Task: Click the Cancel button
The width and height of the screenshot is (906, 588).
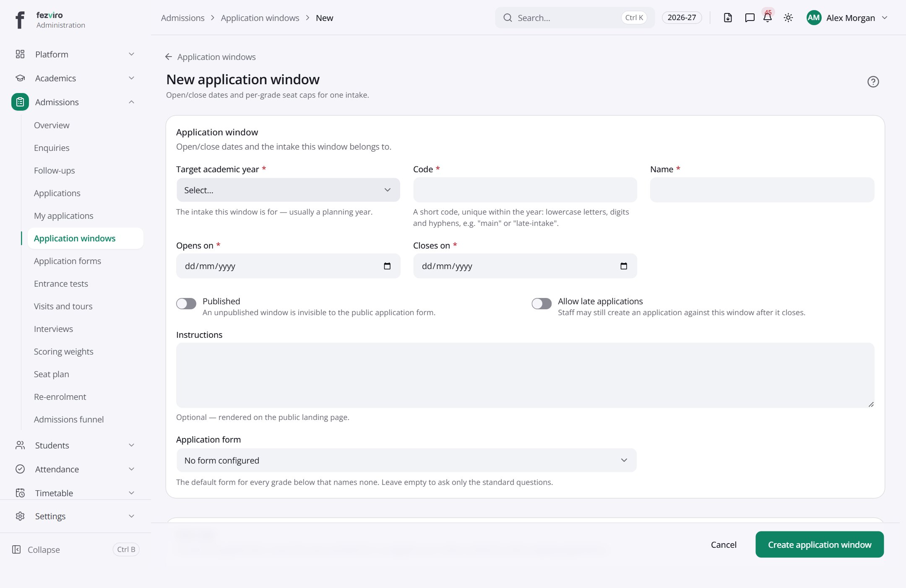Action: point(724,544)
